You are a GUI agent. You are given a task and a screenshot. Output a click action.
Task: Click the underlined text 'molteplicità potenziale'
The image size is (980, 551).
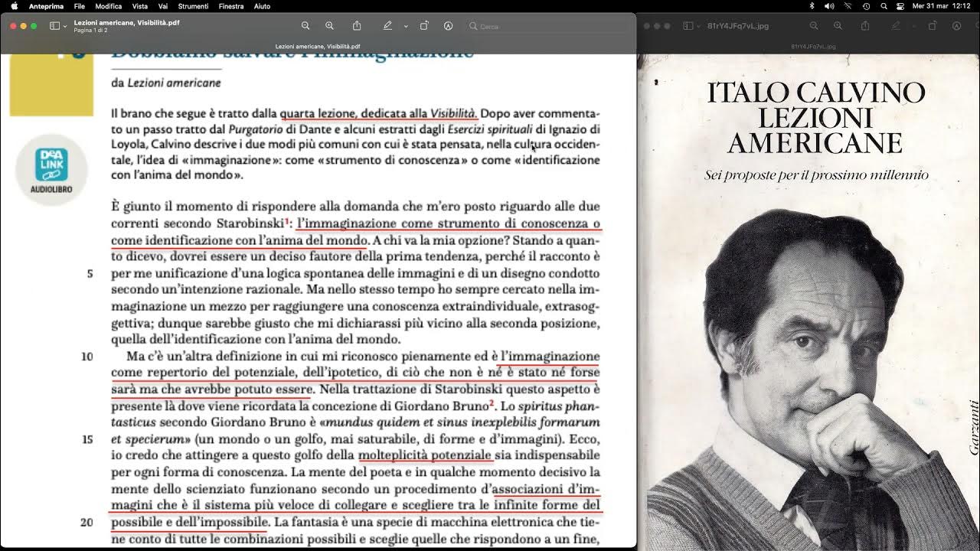pos(425,455)
